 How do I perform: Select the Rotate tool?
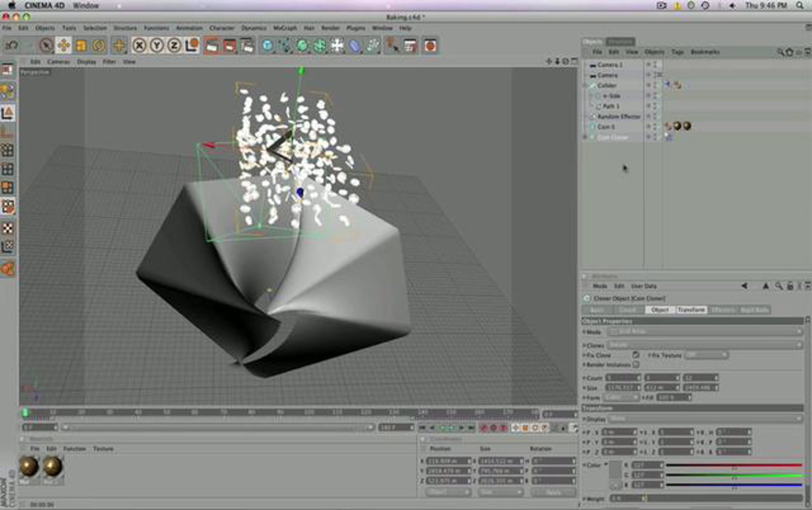(99, 45)
